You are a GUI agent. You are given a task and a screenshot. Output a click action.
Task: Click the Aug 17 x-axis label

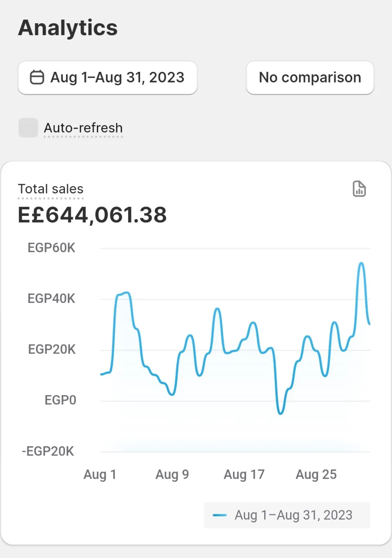coord(244,474)
